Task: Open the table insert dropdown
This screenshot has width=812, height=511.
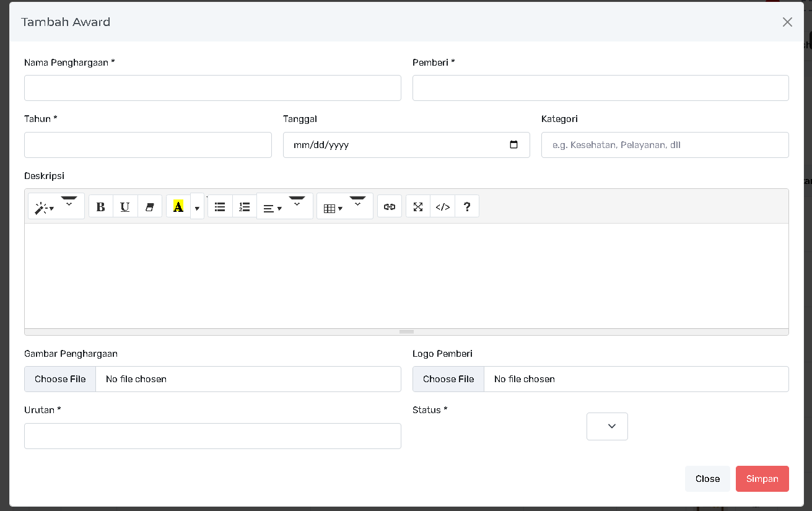Action: (x=333, y=208)
